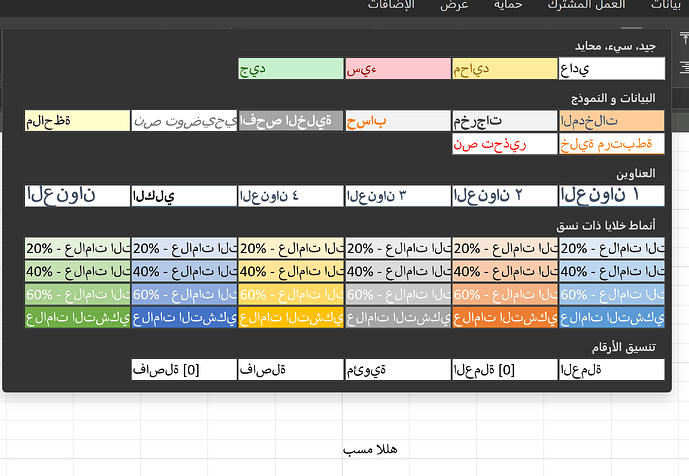Apply the العملة (Currency) number format
The image size is (689, 476).
(x=612, y=370)
